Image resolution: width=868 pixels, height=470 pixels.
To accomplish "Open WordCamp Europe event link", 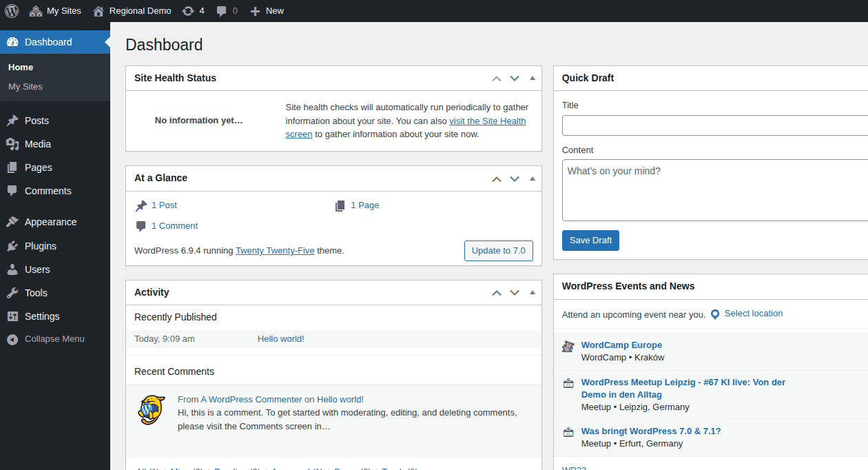I will pyautogui.click(x=621, y=345).
